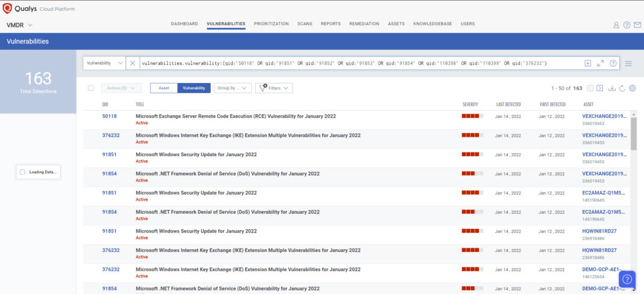
Task: Click the plus icon in the search bar
Action: coord(588,63)
